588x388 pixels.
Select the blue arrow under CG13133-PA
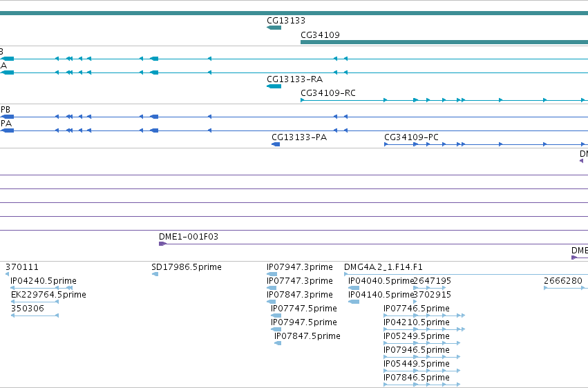coord(276,144)
